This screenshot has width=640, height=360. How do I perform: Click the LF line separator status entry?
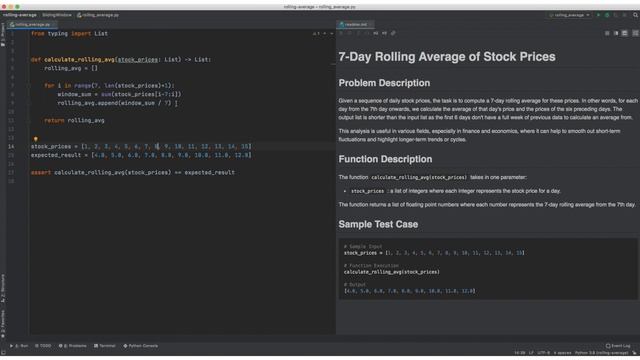tap(531, 353)
